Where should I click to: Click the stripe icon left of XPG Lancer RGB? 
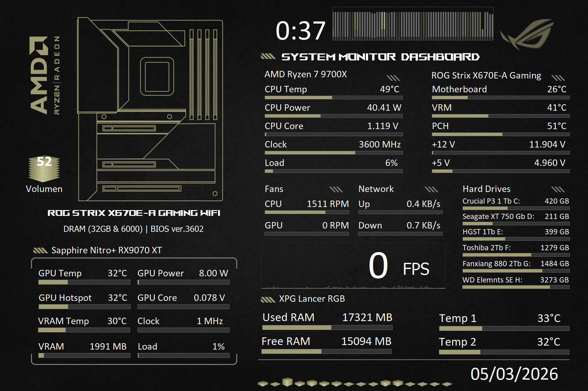[x=268, y=299]
